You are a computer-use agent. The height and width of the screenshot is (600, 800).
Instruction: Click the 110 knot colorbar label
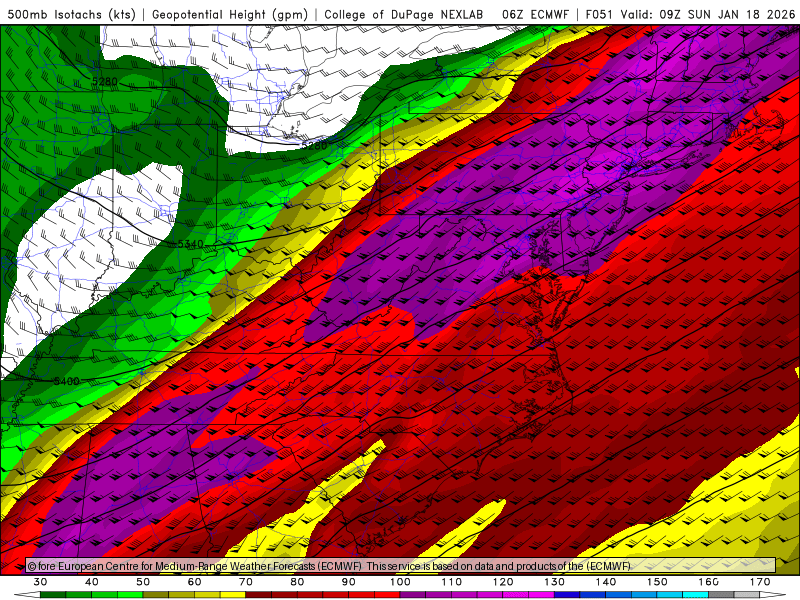click(x=452, y=582)
